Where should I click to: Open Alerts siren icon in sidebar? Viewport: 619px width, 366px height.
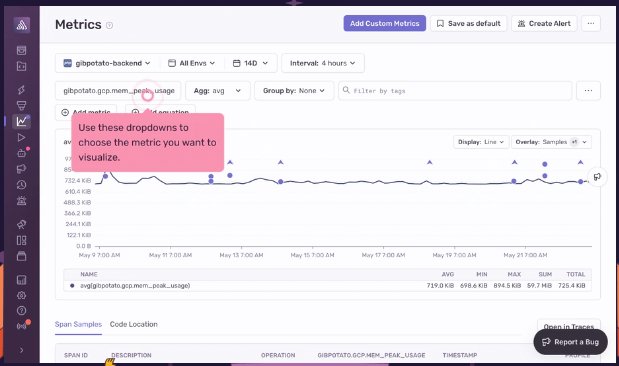coord(21,201)
